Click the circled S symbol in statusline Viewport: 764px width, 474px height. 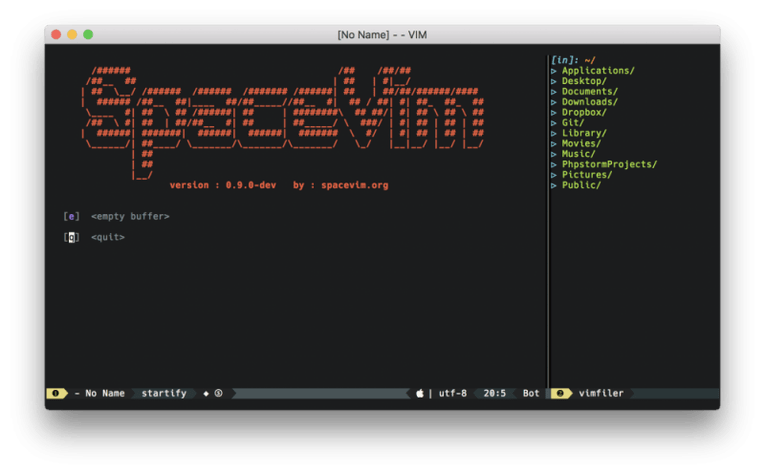tap(218, 393)
